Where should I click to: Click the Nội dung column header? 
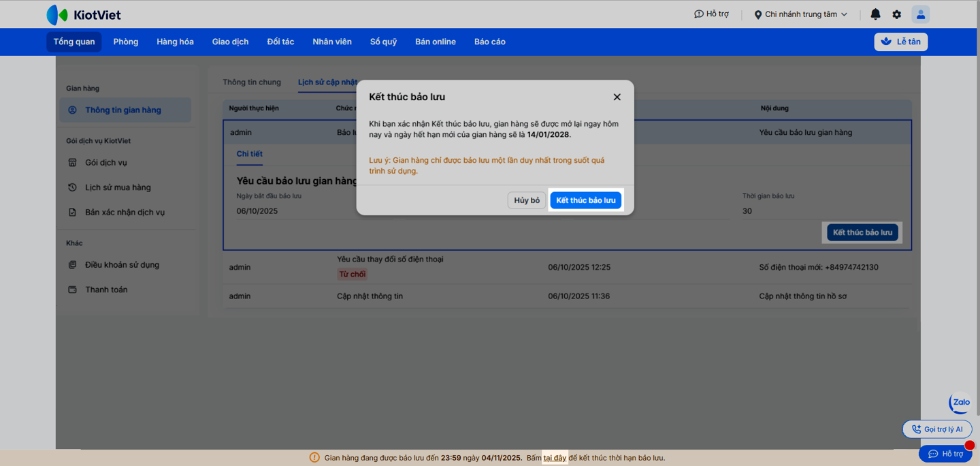pos(774,108)
